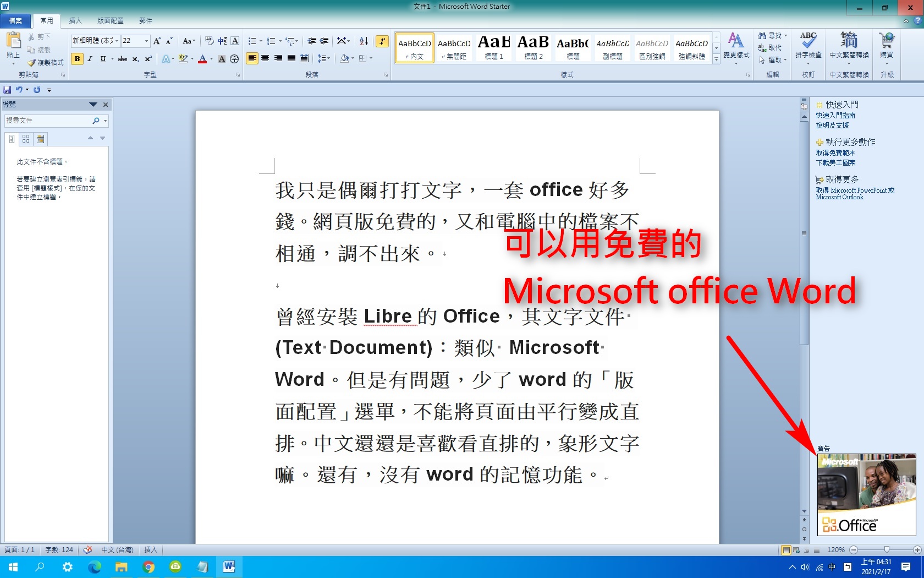The height and width of the screenshot is (578, 924).
Task: Open the 下載美工圖案 link
Action: (x=835, y=163)
